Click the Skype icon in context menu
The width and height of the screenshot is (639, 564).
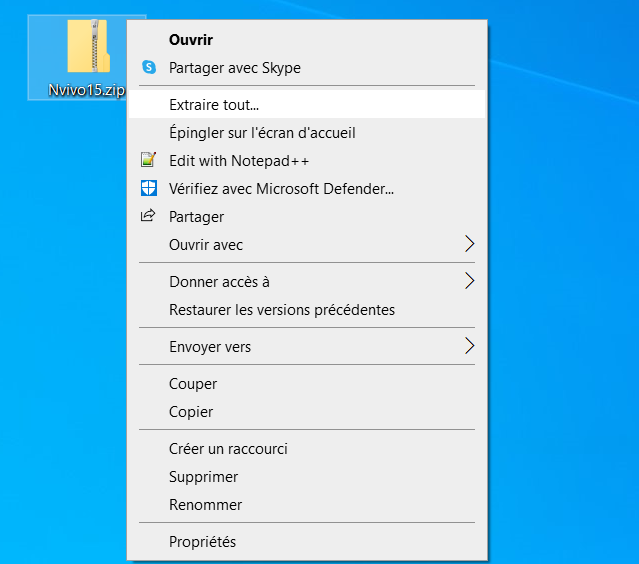click(149, 68)
